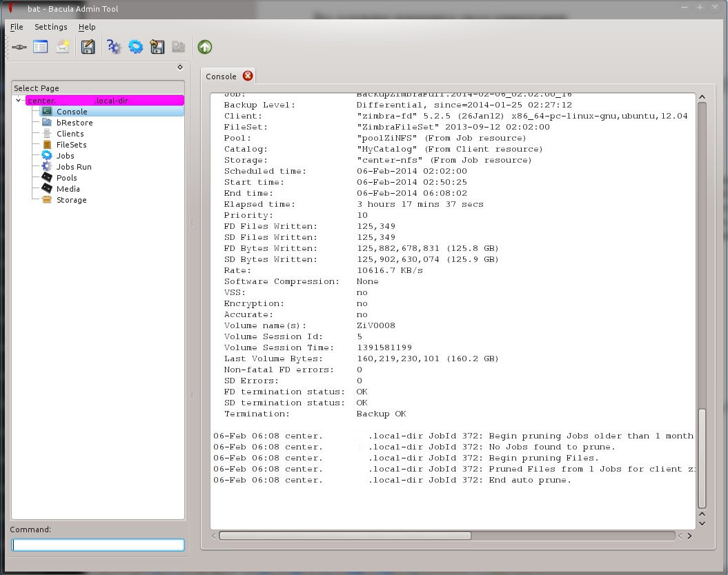
Task: Click the 'ZiV0008' volume name value
Action: 375,325
